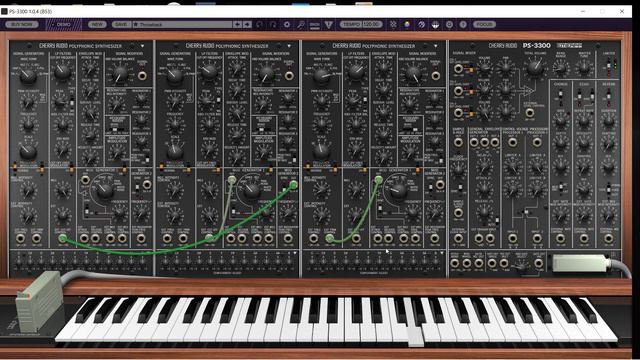Open settings gear next to redo
The height and width of the screenshot is (360, 640).
coord(287,24)
